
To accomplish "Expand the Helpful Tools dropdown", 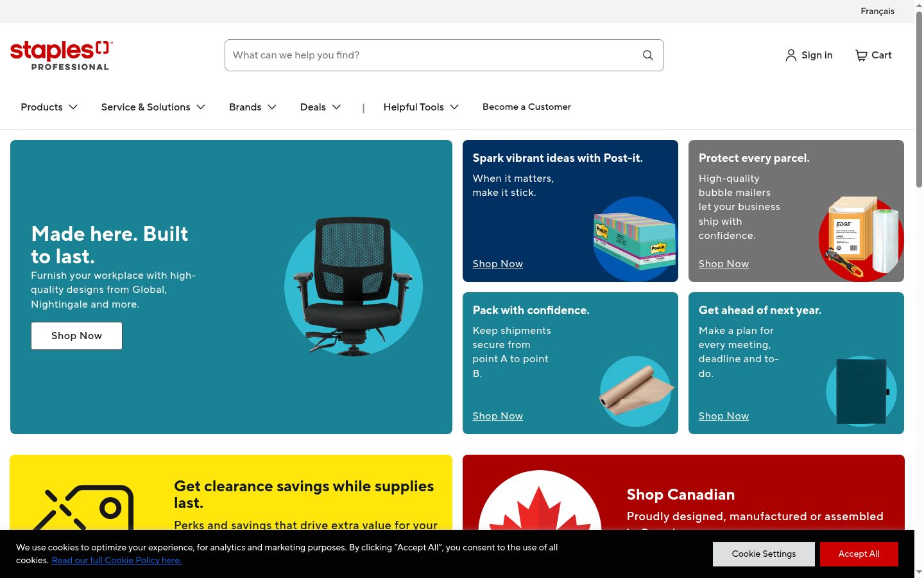I will pyautogui.click(x=421, y=107).
